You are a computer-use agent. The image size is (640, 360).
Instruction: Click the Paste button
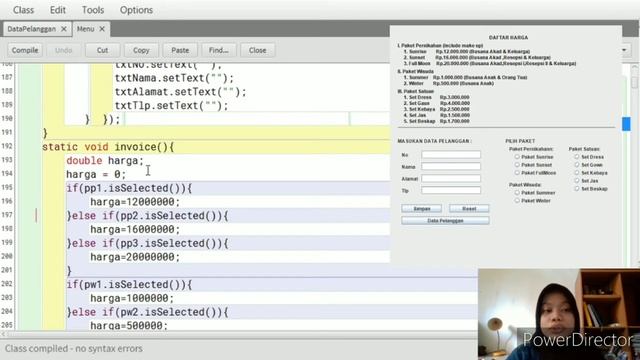(180, 50)
